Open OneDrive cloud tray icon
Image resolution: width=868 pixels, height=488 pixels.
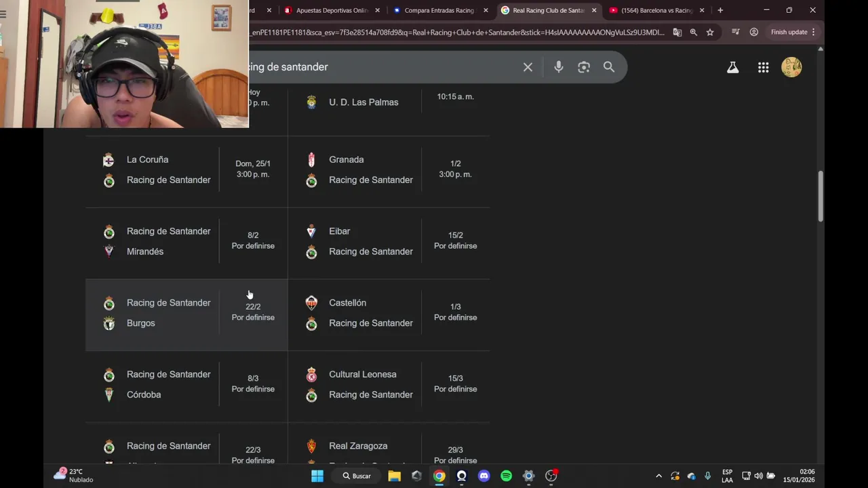[x=691, y=476]
